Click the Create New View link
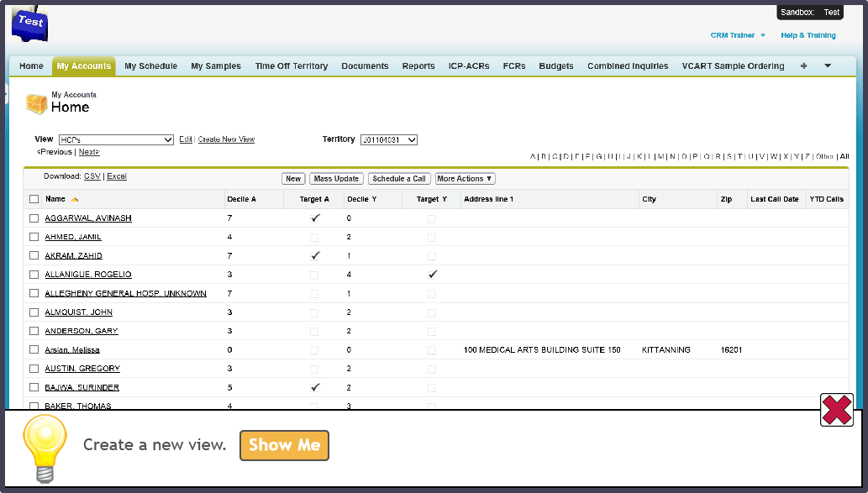The image size is (868, 493). tap(226, 139)
